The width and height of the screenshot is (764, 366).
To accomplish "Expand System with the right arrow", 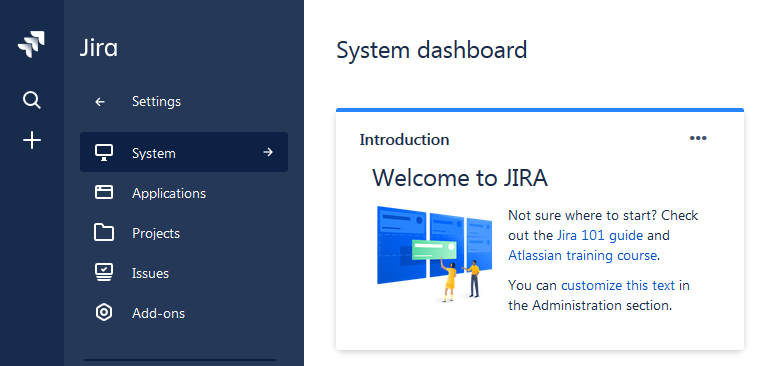I will click(x=267, y=152).
